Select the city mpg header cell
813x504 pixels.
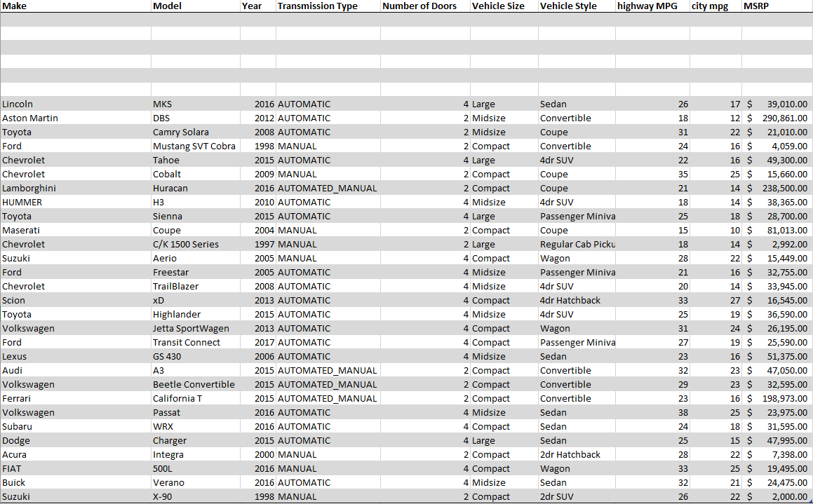point(715,6)
